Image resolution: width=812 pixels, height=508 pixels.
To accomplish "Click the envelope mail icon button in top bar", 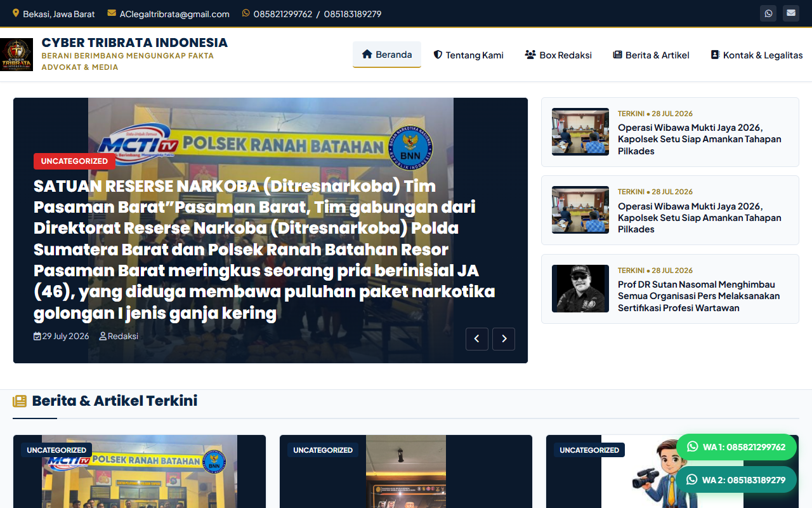I will [790, 13].
